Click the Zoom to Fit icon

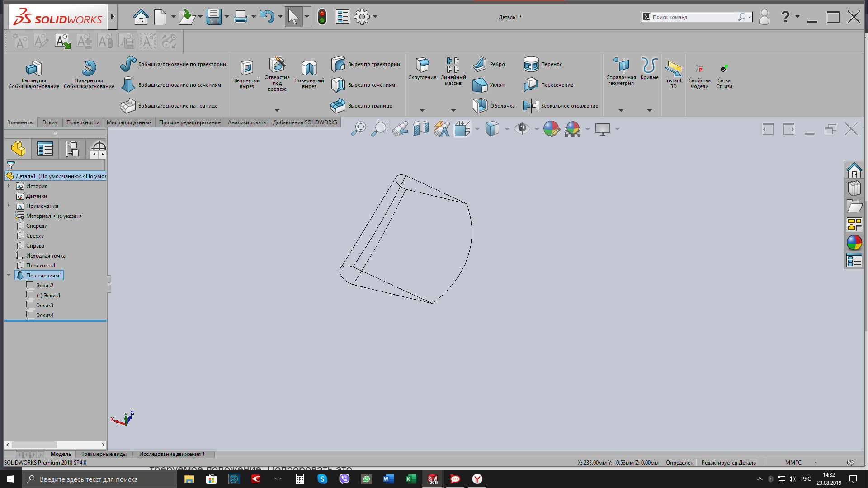[x=359, y=129]
